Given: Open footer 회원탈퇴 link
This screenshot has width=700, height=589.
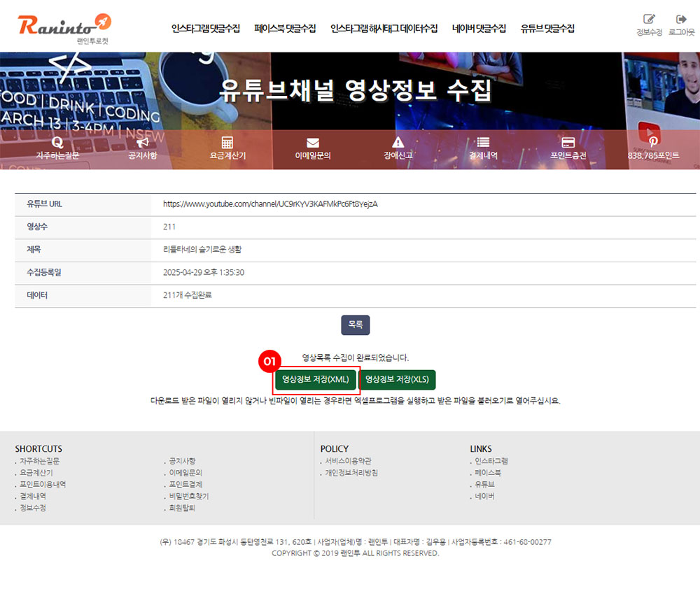Looking at the screenshot, I should click(182, 508).
